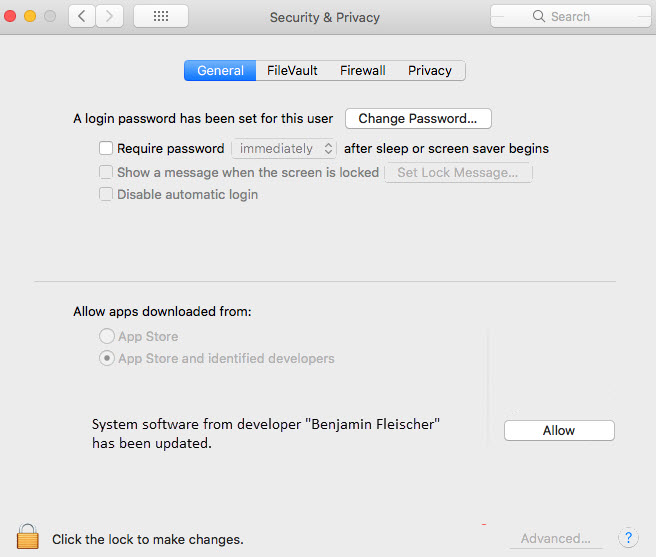This screenshot has height=557, width=656.
Task: Enable the Require password checkbox
Action: point(106,148)
